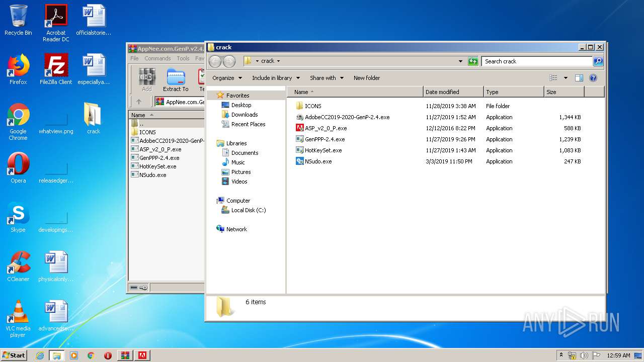Screen dimensions: 644x362
Task: Click Windows Media Player taskbar icon
Action: click(74, 355)
